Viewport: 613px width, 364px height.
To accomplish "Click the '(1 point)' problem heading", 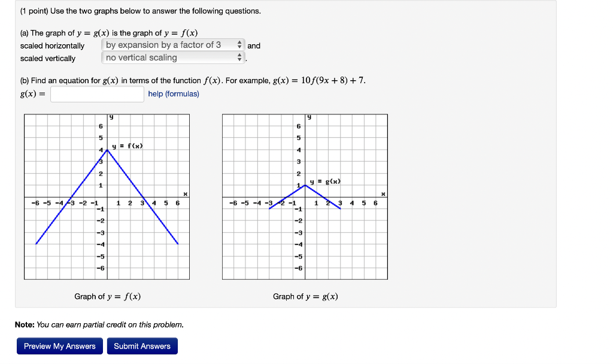I will pyautogui.click(x=35, y=11).
